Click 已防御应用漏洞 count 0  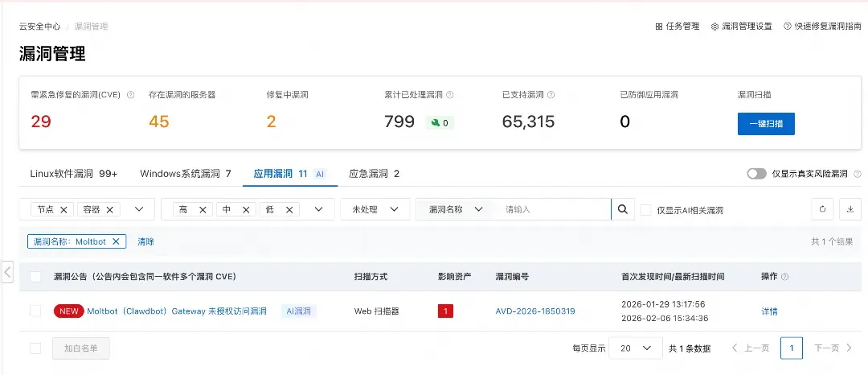tap(625, 122)
